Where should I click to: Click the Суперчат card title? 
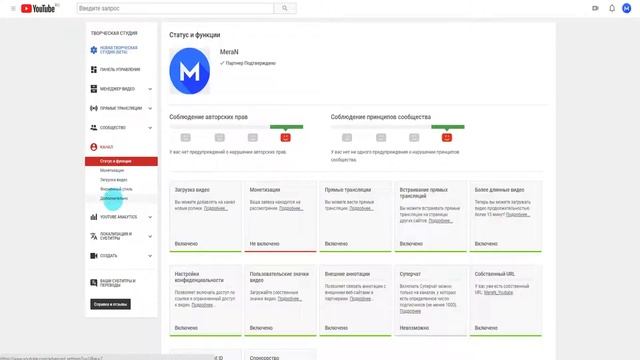tap(410, 274)
